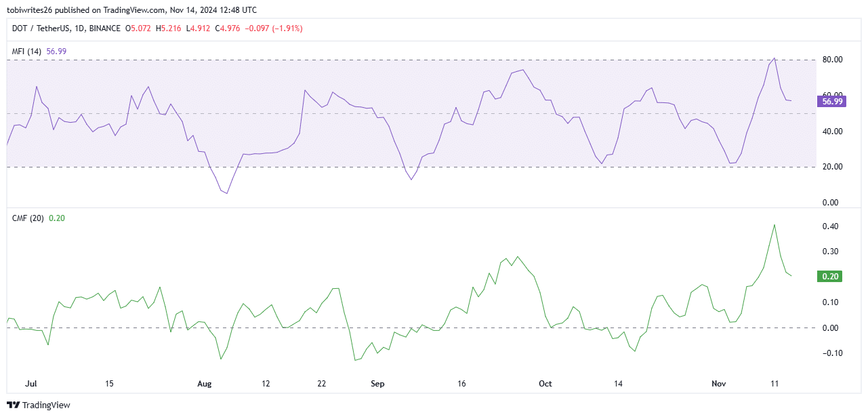Click the Jul label on time axis
Screen dimensions: 868x417
pyautogui.click(x=31, y=384)
